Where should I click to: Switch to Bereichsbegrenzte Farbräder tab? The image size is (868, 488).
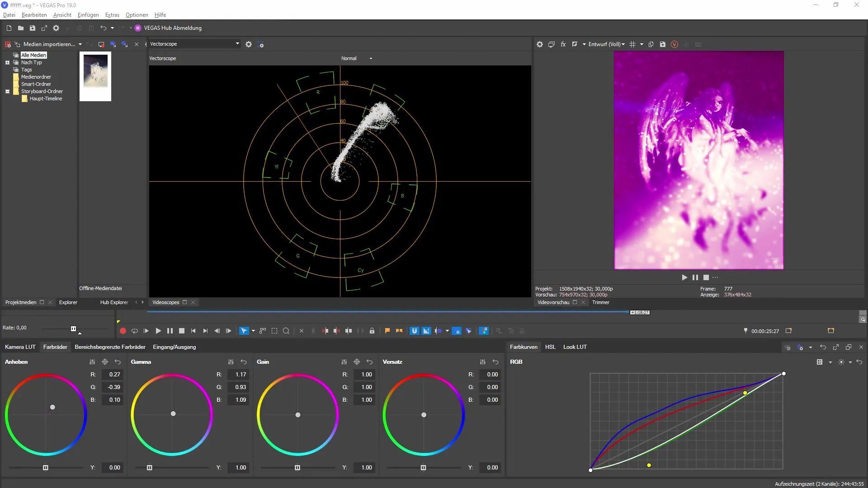110,347
